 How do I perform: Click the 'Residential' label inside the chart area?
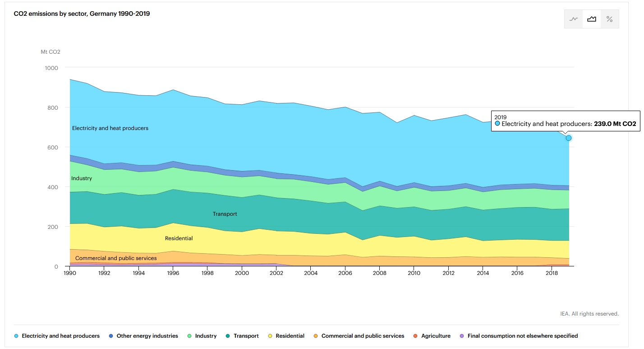[179, 238]
